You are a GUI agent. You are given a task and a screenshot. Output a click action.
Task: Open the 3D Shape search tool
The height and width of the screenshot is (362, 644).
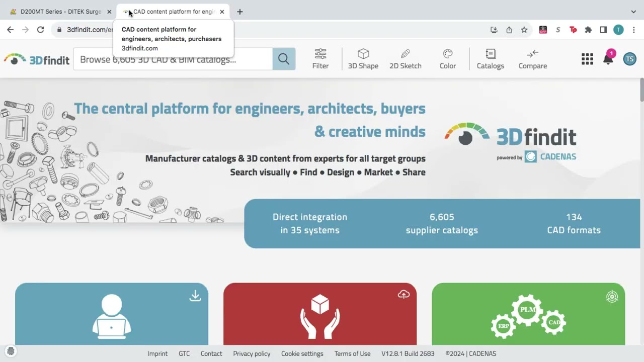click(363, 59)
